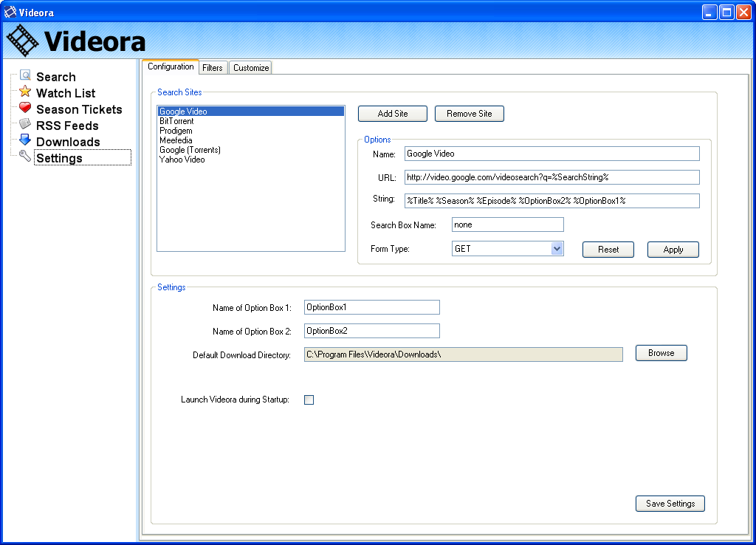This screenshot has width=756, height=545.
Task: Apply the site options
Action: (673, 250)
